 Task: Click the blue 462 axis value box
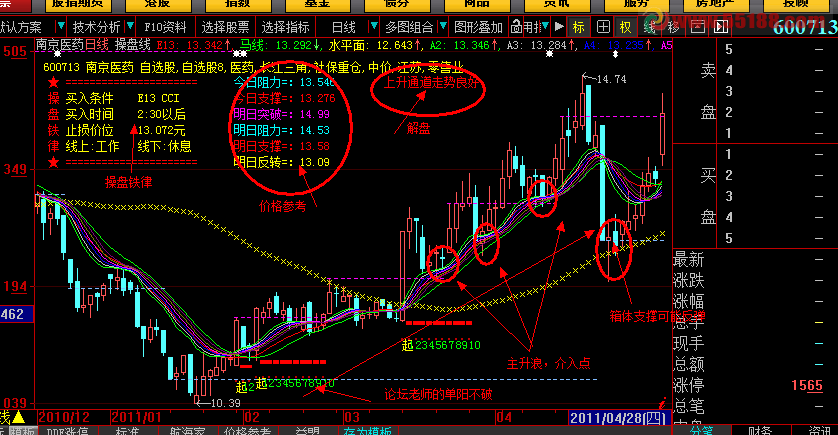coord(17,314)
